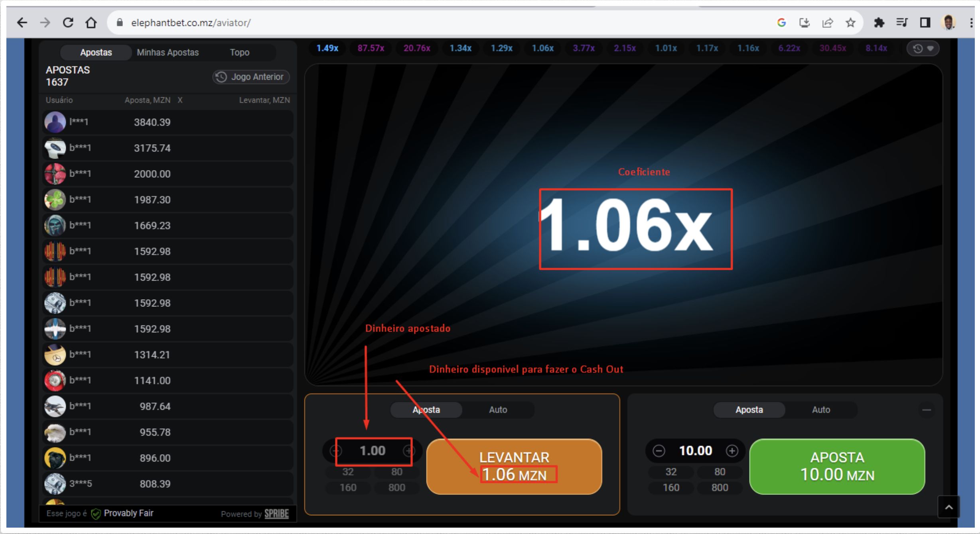Go forward in browser history
Viewport: 980px width, 534px height.
(45, 23)
